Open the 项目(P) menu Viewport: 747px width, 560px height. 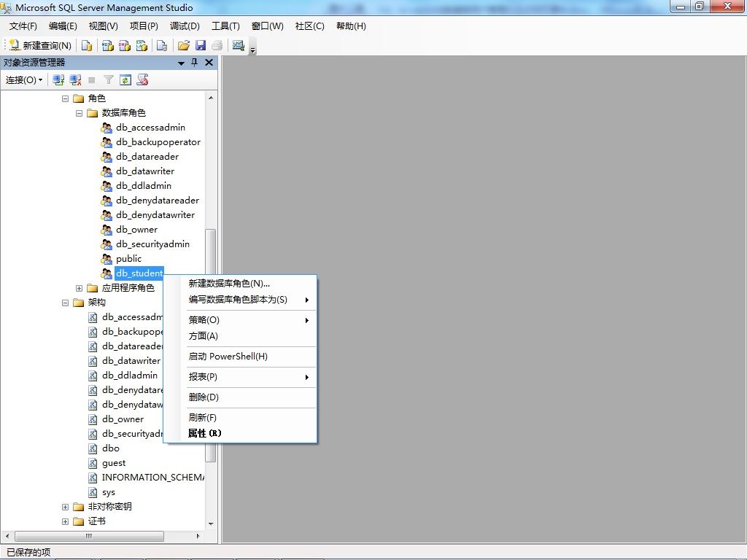[144, 26]
